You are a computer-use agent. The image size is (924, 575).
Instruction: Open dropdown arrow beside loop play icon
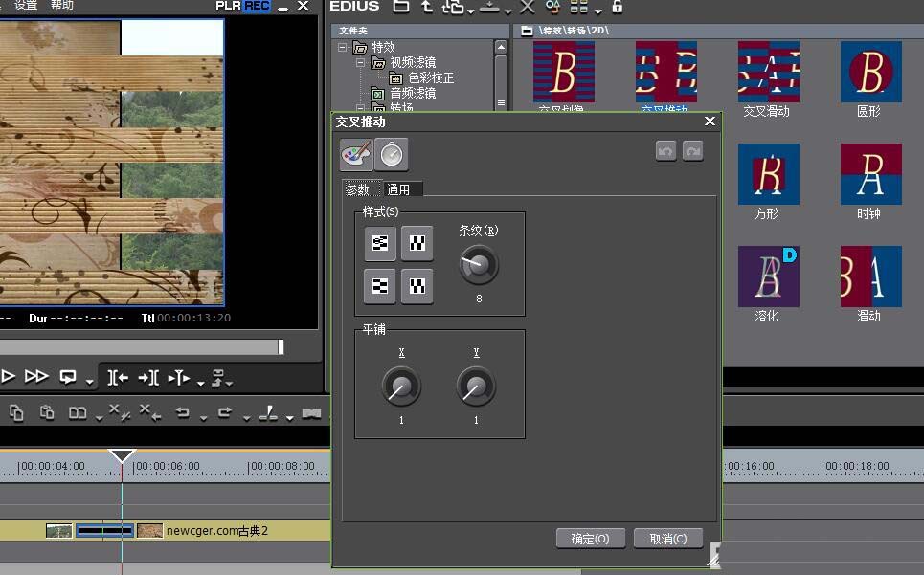pos(90,382)
